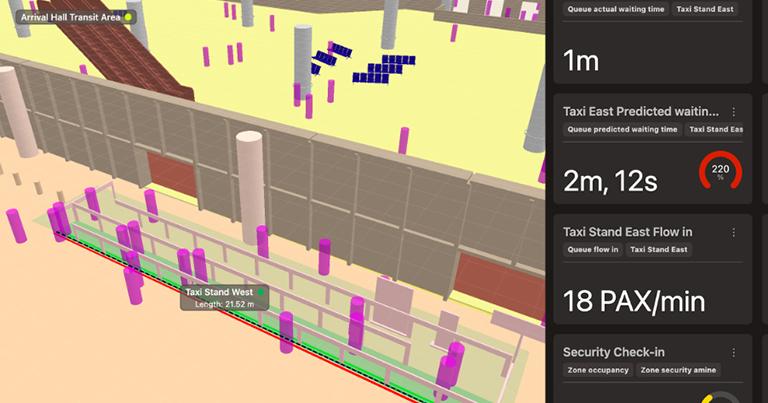Select the Arrival Hall Transit Area label
Screen dimensions: 768x403
(x=69, y=17)
